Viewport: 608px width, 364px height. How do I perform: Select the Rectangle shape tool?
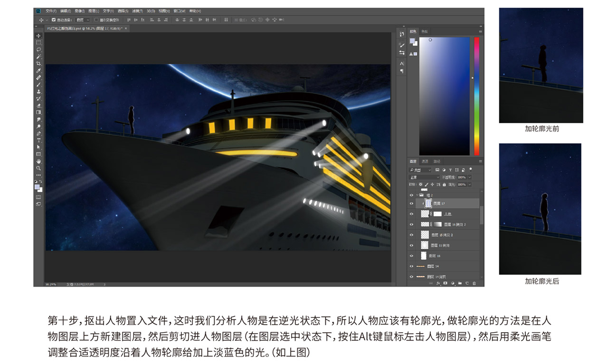pyautogui.click(x=38, y=154)
